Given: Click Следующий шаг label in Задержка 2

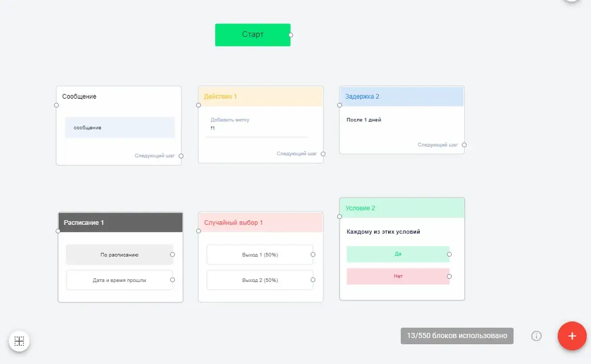Looking at the screenshot, I should point(438,145).
